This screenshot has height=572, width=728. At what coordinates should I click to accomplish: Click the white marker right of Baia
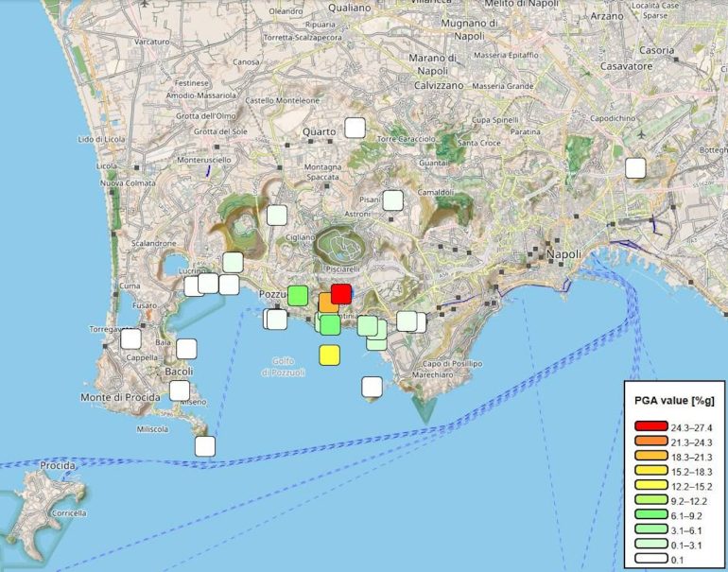[x=186, y=348]
